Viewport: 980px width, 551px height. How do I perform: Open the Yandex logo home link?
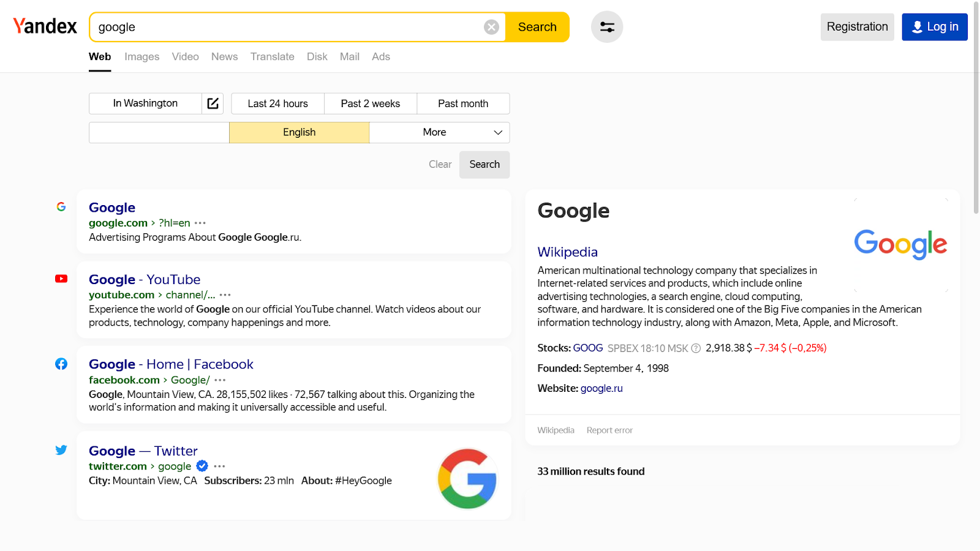45,26
